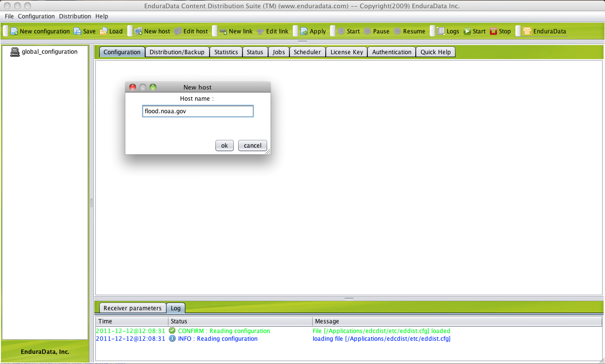Click the New host toolbar icon
This screenshot has height=364, width=605.
pos(138,31)
